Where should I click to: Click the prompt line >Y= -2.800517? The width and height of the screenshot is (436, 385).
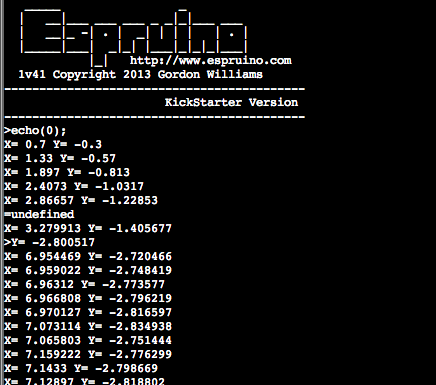click(x=49, y=243)
